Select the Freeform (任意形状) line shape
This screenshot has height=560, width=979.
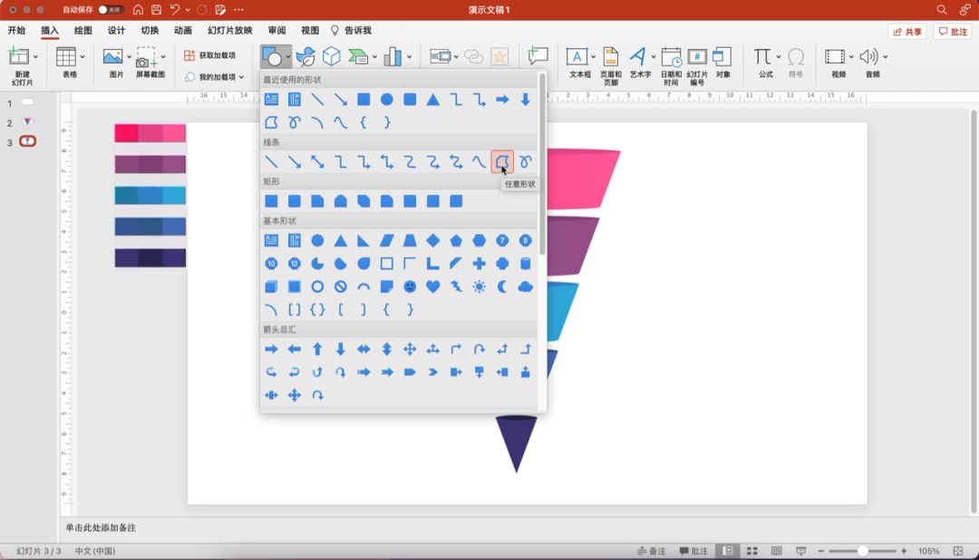coord(502,161)
